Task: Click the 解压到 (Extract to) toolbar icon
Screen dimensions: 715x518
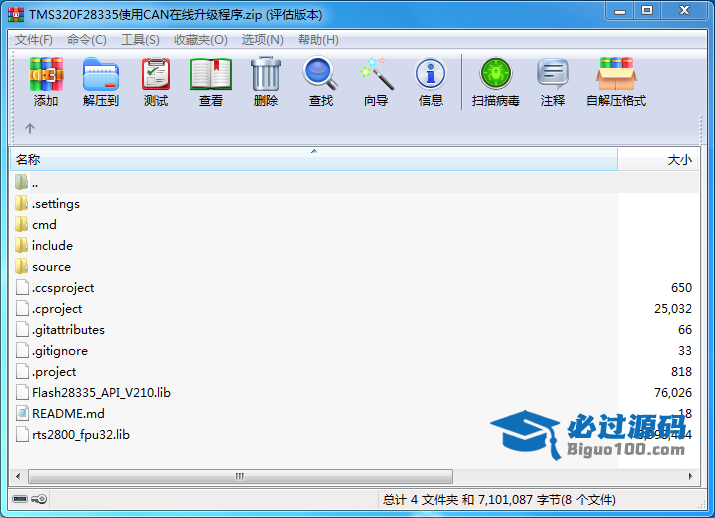Action: (x=101, y=74)
